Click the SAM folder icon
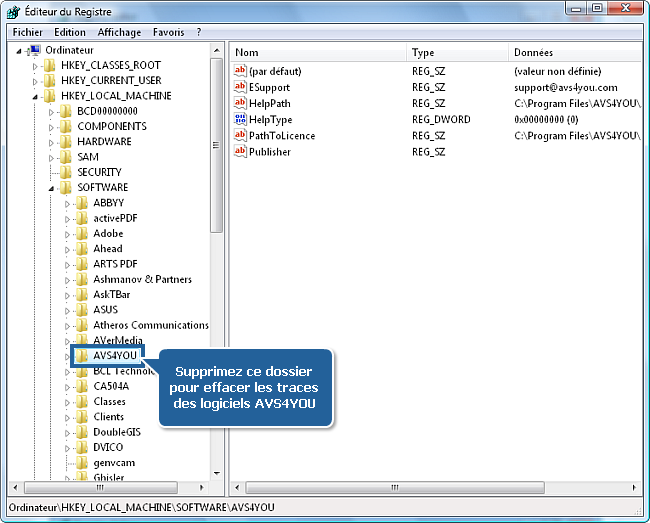The width and height of the screenshot is (650, 523). point(65,157)
